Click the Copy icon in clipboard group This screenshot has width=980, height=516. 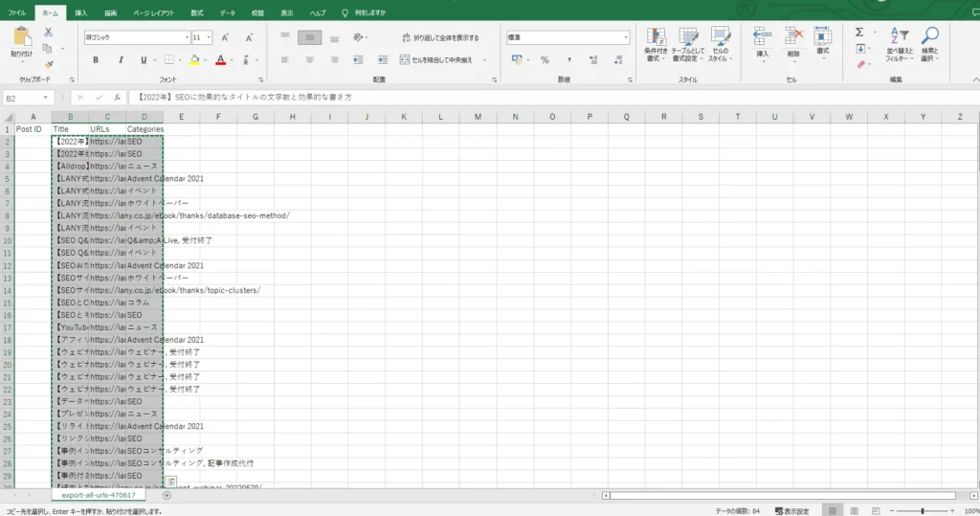point(47,49)
